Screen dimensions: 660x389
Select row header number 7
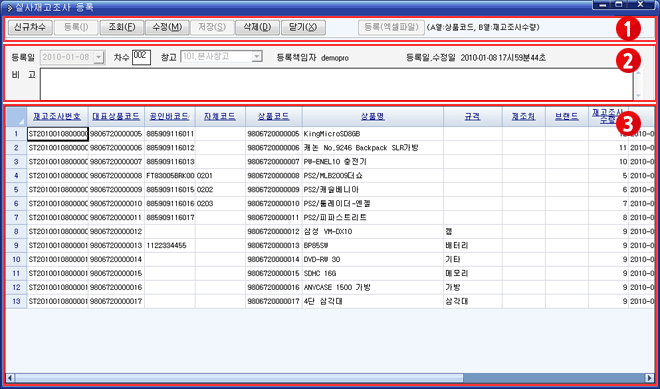[16, 218]
